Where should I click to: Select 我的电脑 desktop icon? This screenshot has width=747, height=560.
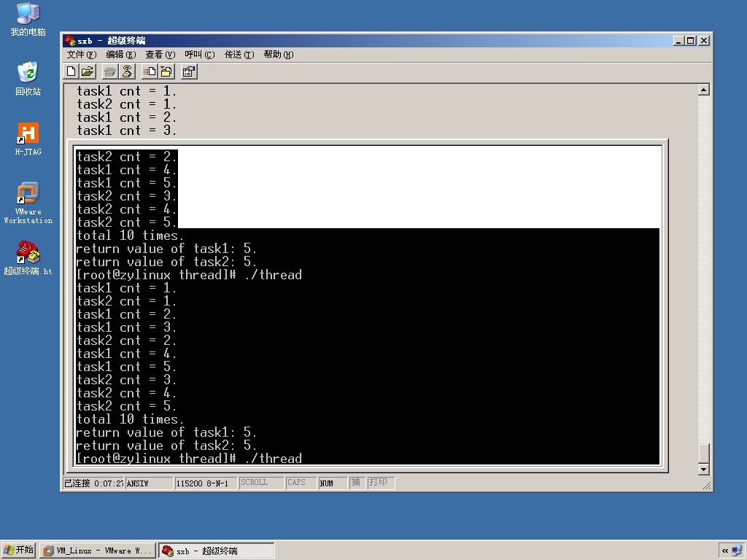28,20
